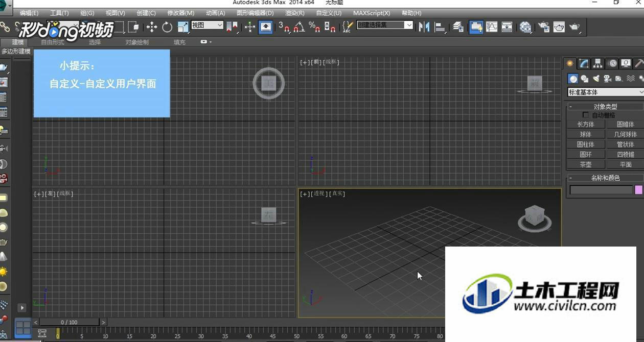Screen dimensions: 644x342
Task: Toggle Angle Snap icon
Action: 300,27
